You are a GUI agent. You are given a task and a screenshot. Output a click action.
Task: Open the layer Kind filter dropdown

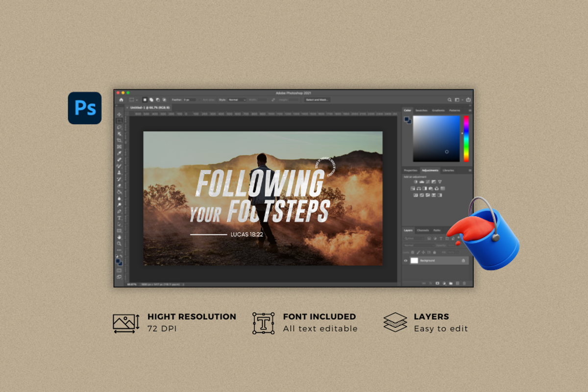pyautogui.click(x=415, y=239)
